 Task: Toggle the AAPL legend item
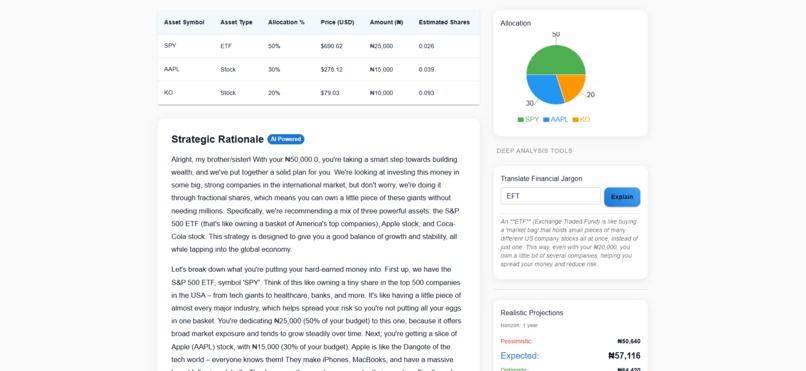[556, 119]
